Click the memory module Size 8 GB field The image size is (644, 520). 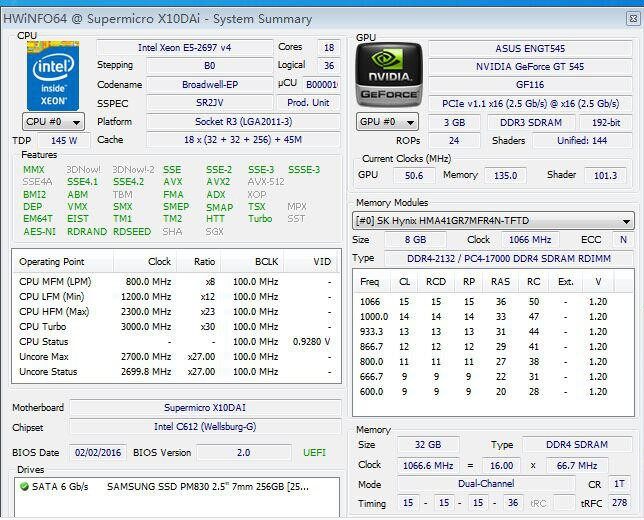(415, 239)
